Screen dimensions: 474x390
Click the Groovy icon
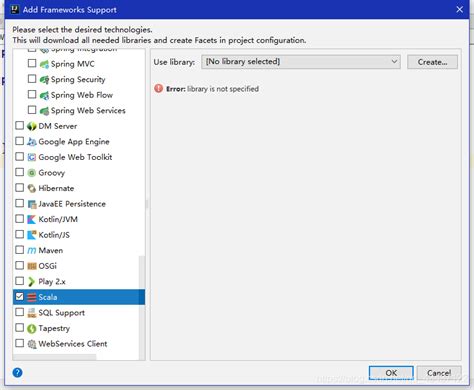tap(32, 173)
